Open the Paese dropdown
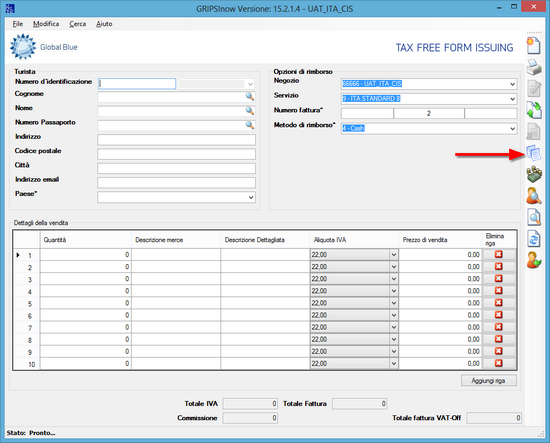This screenshot has width=550, height=443. click(251, 197)
